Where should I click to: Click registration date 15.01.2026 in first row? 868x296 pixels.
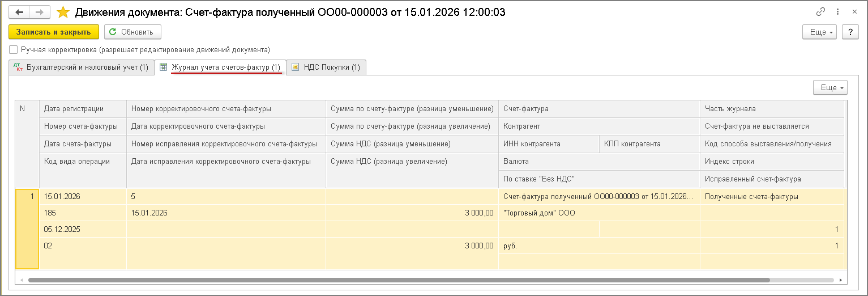tap(83, 197)
